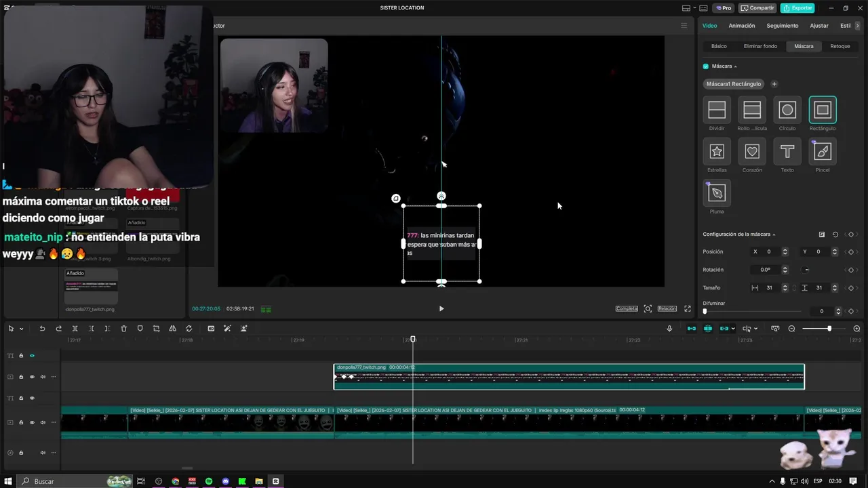Collapse the Máscara section arrow
This screenshot has height=488, width=868.
736,66
